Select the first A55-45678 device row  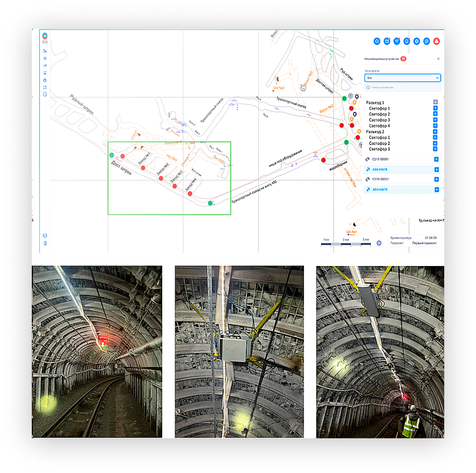[380, 170]
